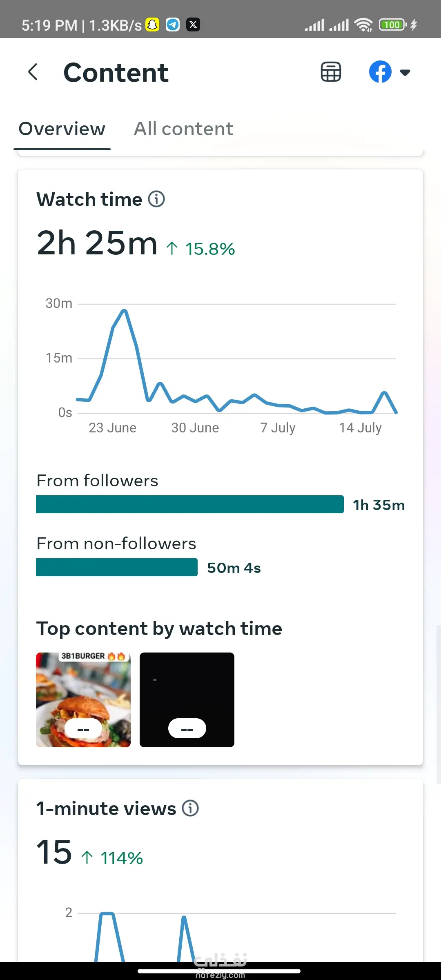Tap the Facebook logo icon
Screen dimensions: 441x980
pos(380,72)
